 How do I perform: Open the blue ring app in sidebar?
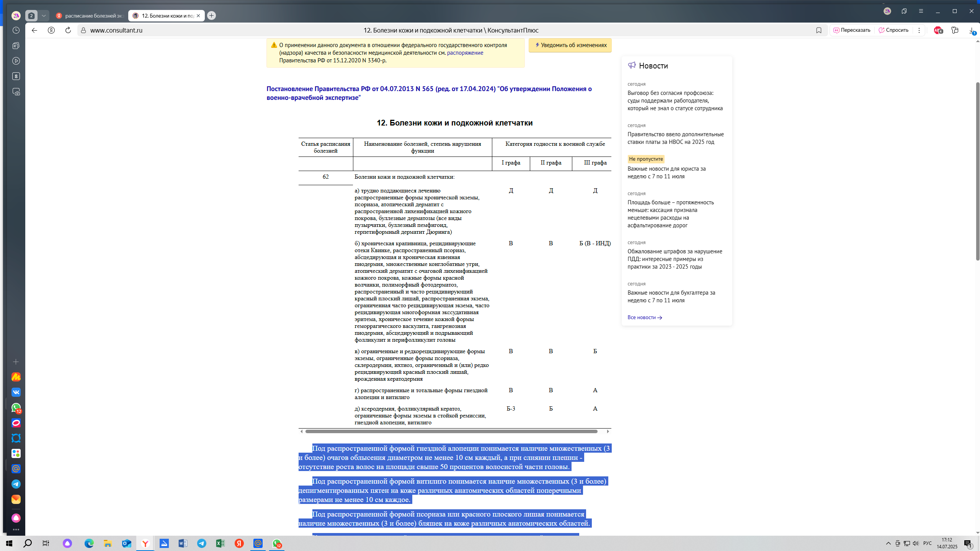pos(16,438)
